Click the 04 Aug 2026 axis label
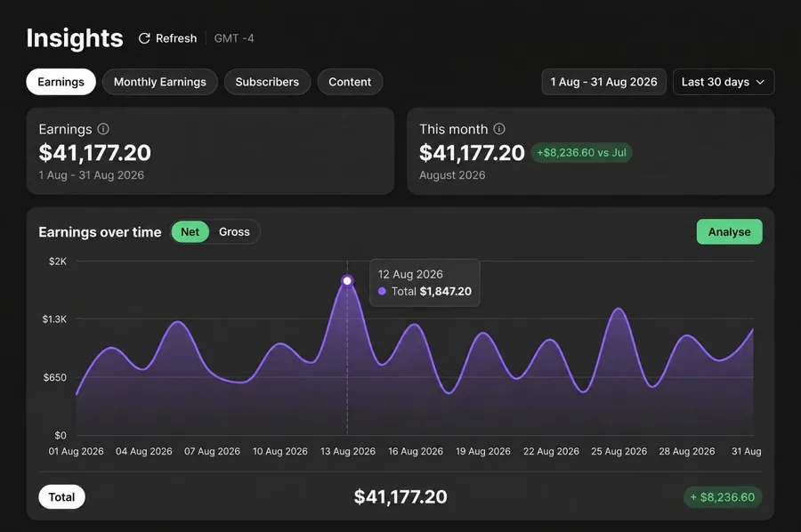This screenshot has width=801, height=532. tap(144, 451)
